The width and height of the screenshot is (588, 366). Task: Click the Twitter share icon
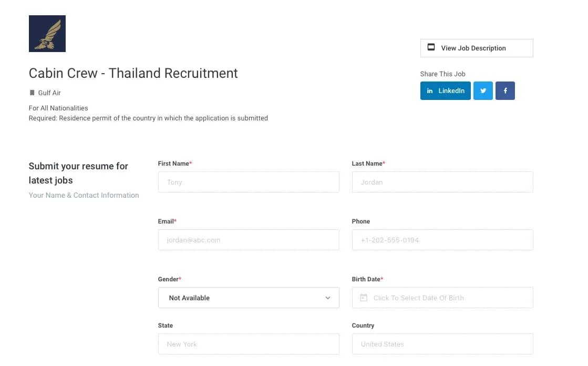(483, 90)
